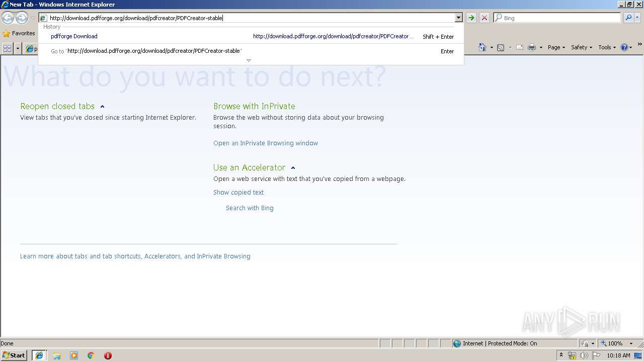
Task: Open the Feeds dropdown arrow
Action: [x=510, y=47]
